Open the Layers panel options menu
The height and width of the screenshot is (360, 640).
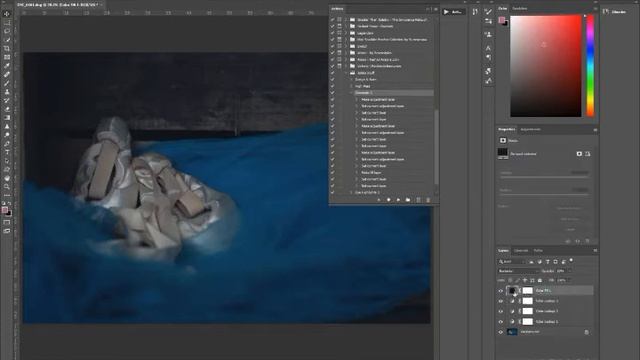pyautogui.click(x=595, y=251)
